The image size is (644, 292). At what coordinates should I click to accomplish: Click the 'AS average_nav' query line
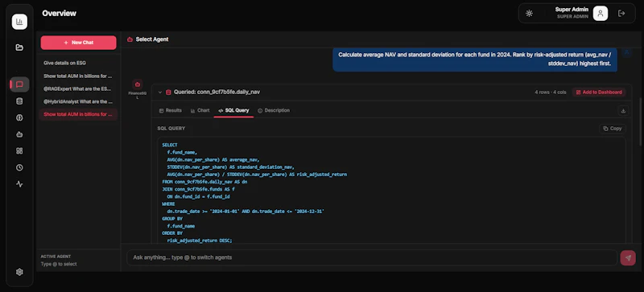click(213, 160)
